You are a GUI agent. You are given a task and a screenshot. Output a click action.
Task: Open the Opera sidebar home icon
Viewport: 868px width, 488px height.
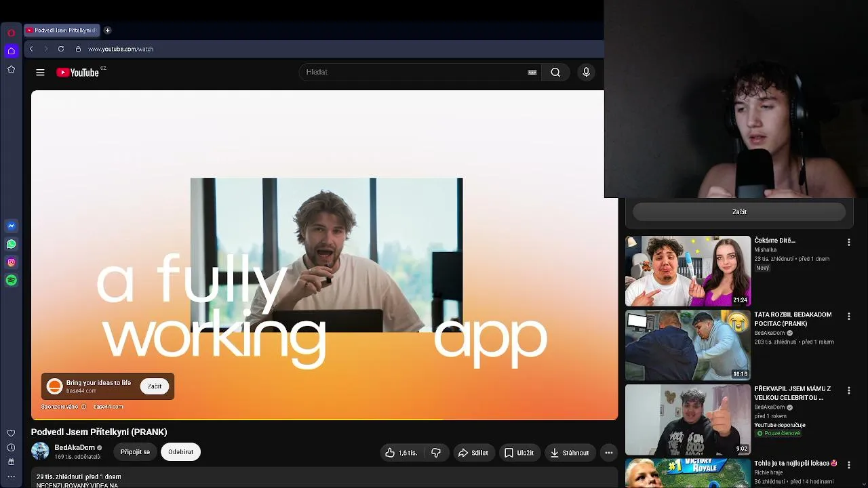tap(11, 51)
